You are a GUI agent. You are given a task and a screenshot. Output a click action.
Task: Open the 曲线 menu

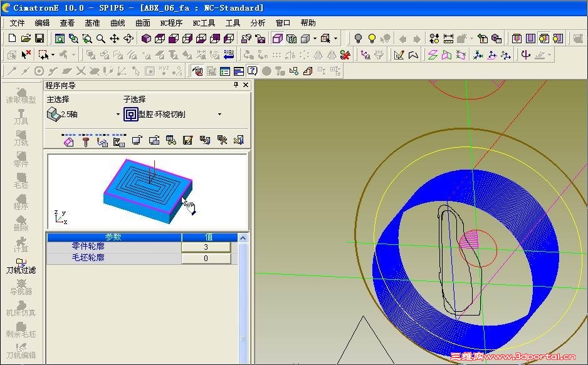pos(117,23)
